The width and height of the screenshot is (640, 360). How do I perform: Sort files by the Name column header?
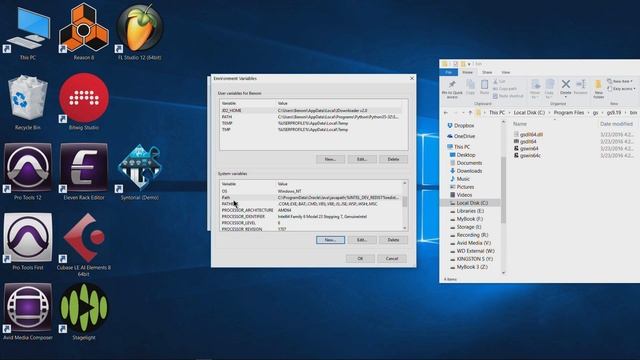point(520,124)
